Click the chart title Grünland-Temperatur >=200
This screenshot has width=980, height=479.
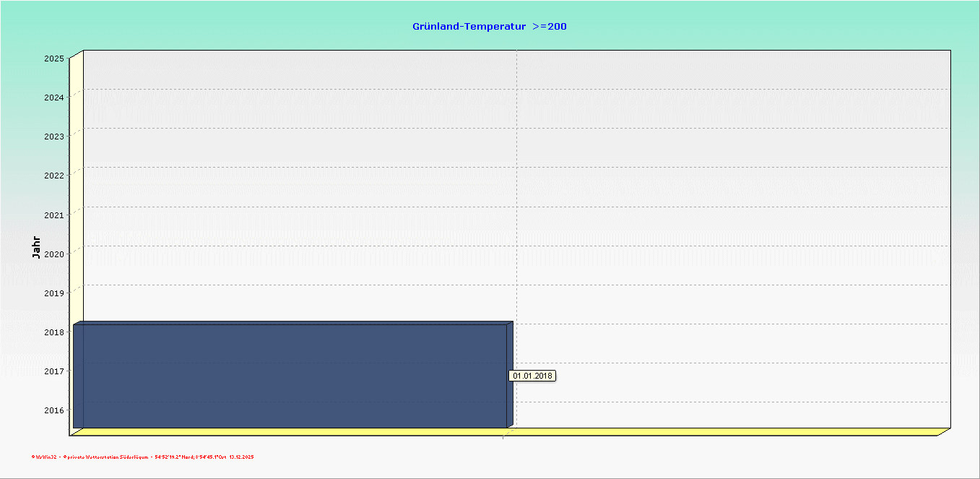tap(489, 27)
